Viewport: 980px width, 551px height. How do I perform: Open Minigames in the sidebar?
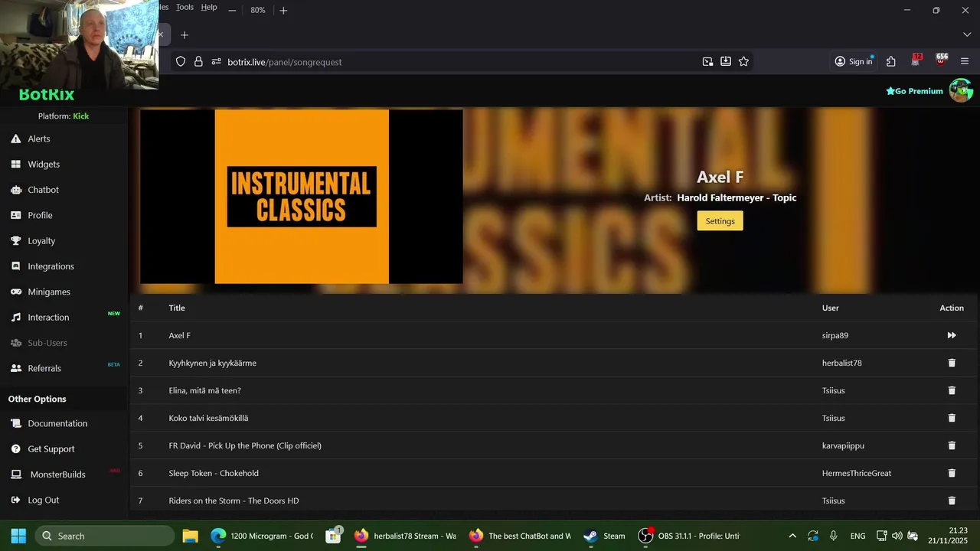coord(49,292)
